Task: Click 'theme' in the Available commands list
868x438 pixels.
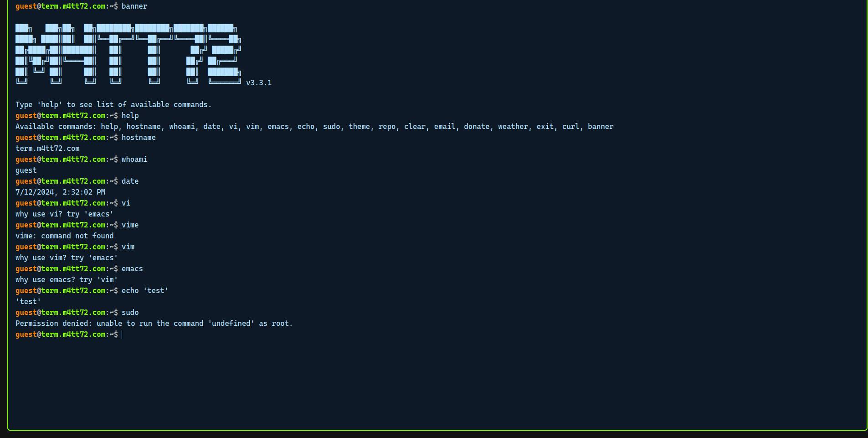Action: (360, 127)
